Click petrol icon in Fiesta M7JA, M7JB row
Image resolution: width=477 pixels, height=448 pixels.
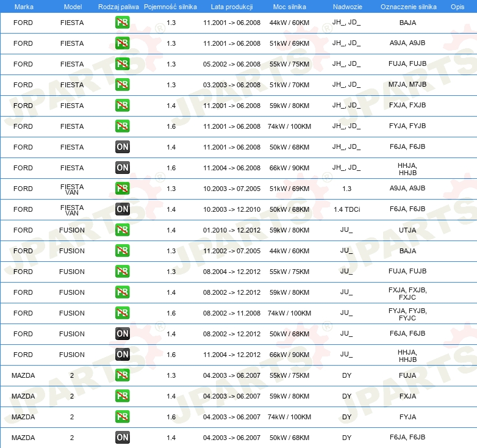pos(122,85)
